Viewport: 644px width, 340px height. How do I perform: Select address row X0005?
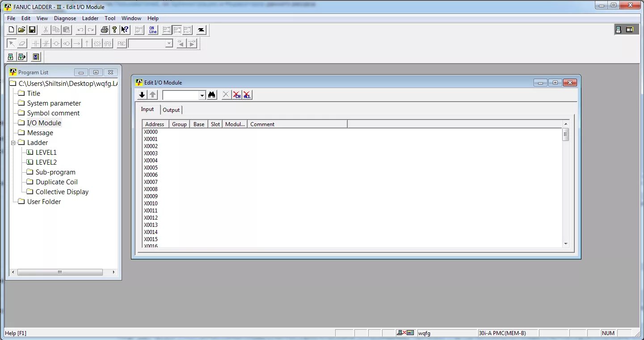click(x=151, y=168)
